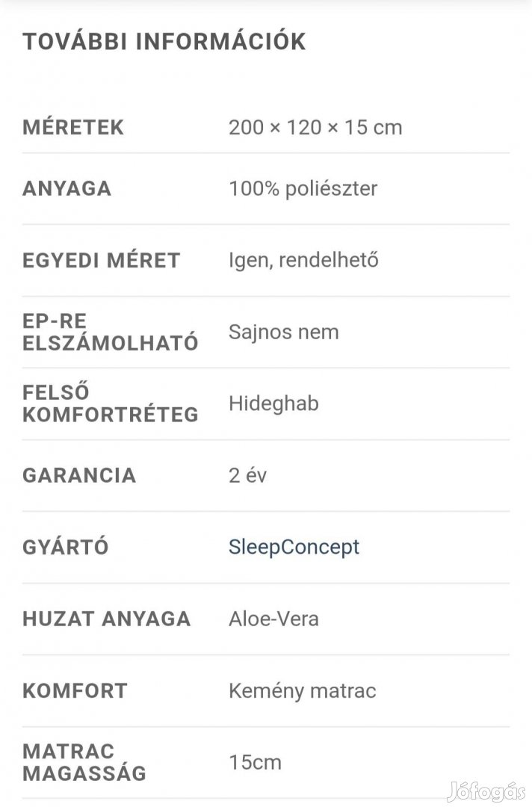Viewport: 532px width, 807px height.
Task: Open the SleepConcept manufacturer link
Action: (294, 547)
